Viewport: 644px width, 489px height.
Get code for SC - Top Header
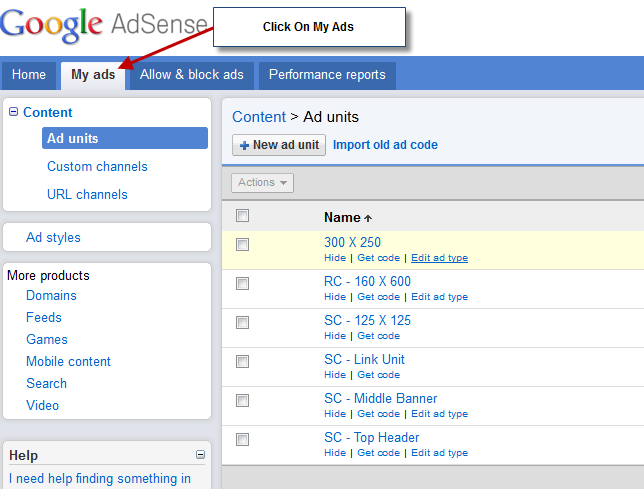(378, 453)
